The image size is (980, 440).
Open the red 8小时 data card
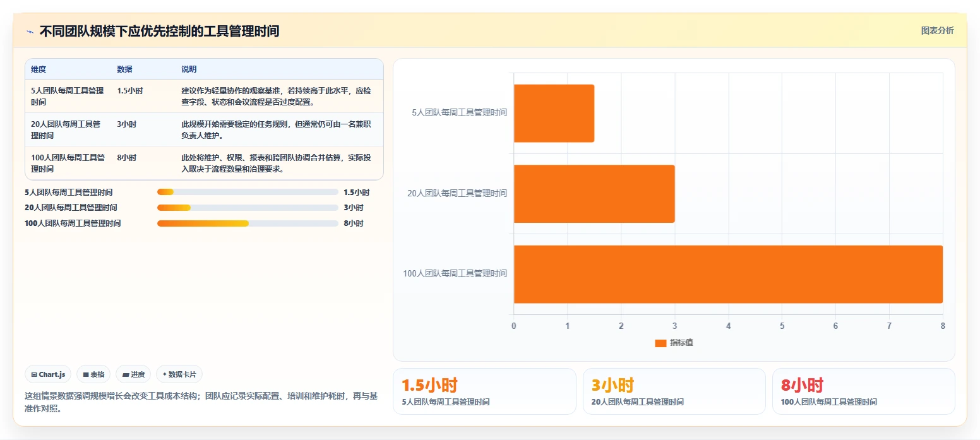click(863, 391)
